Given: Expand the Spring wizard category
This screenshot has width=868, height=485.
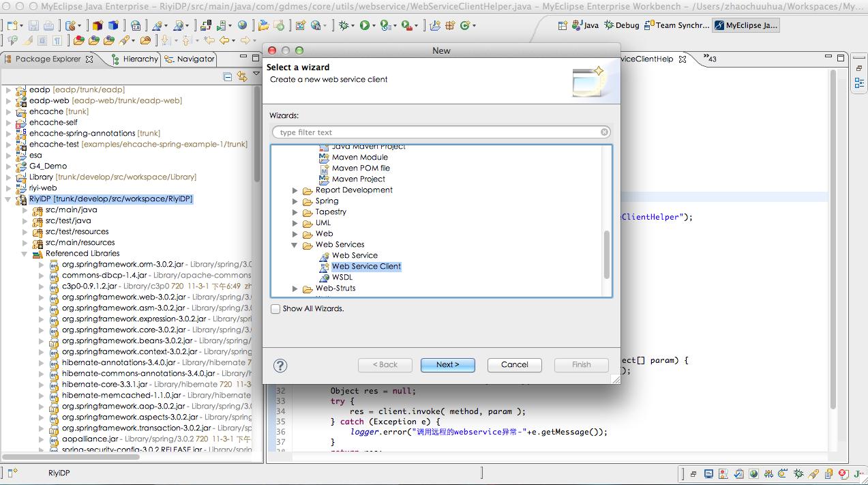Looking at the screenshot, I should pos(295,201).
